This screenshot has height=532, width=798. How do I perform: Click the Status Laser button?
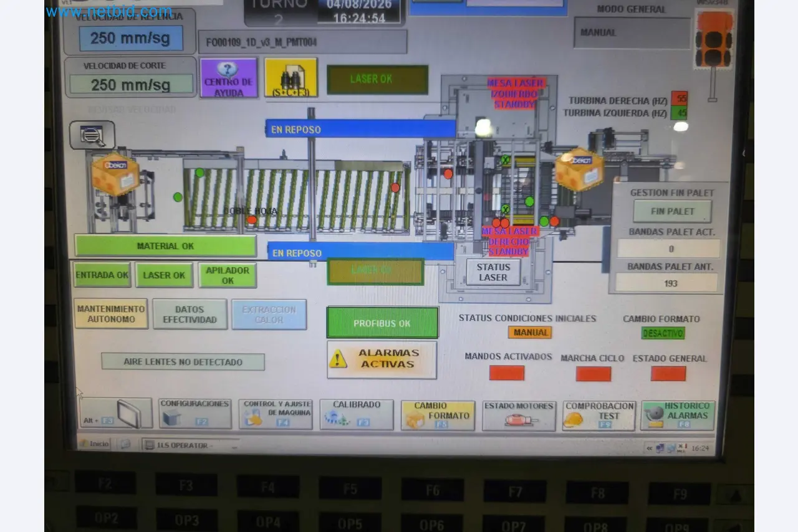pos(493,272)
